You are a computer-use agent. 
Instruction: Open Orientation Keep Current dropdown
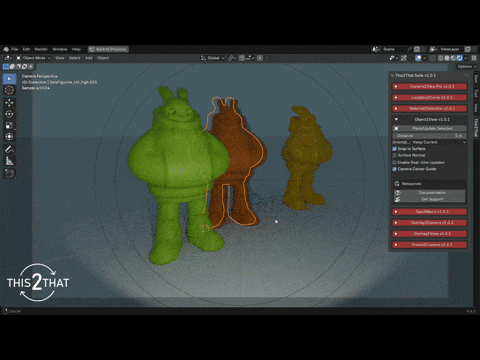click(439, 142)
